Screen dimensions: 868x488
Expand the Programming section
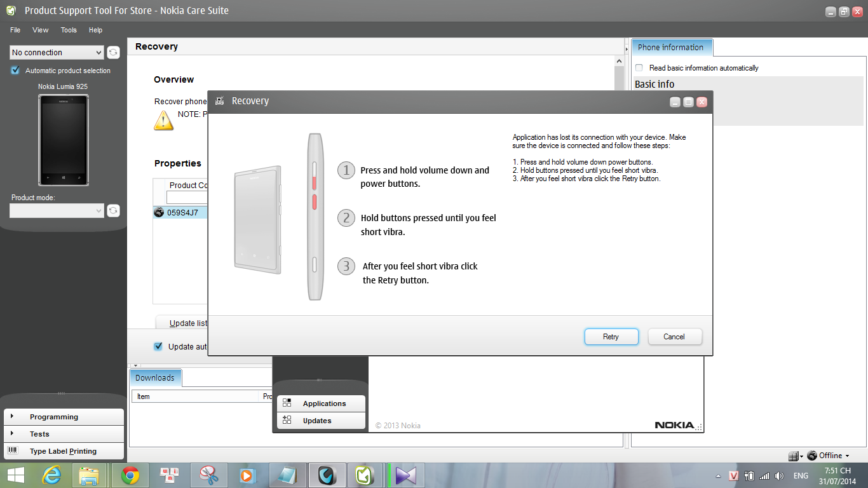[64, 417]
